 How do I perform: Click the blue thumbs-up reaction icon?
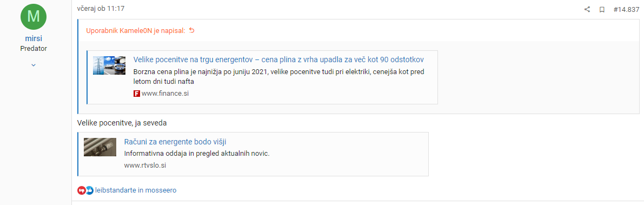click(x=90, y=190)
